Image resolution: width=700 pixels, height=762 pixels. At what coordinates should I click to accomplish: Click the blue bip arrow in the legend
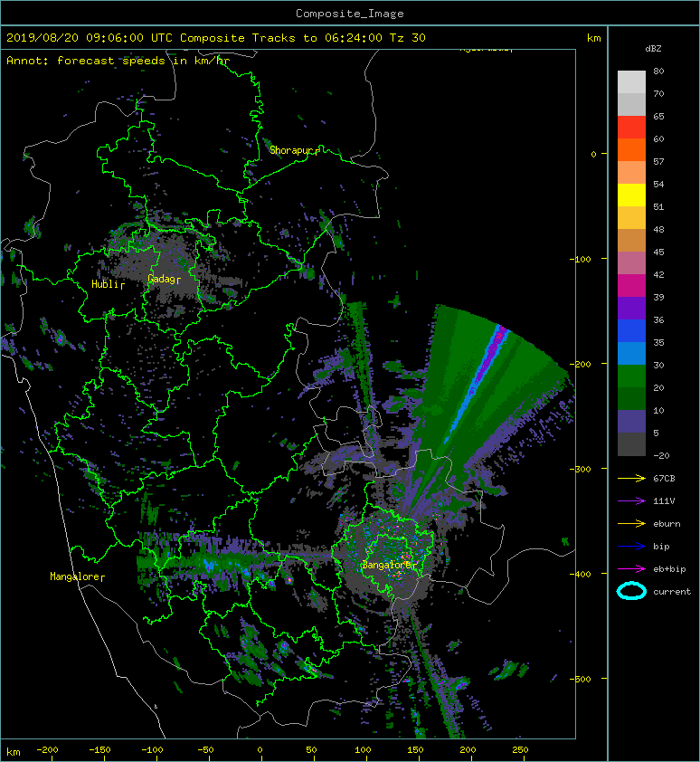click(631, 547)
